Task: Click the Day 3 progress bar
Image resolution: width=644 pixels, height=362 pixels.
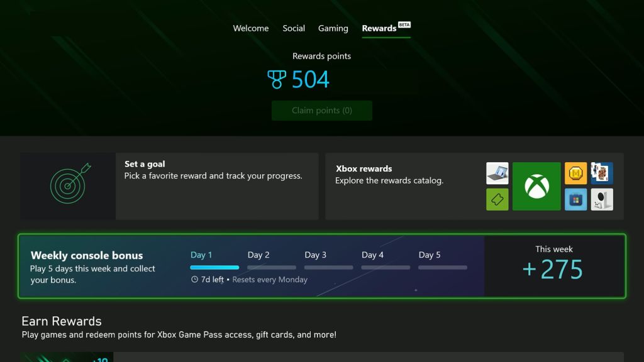Action: point(328,268)
